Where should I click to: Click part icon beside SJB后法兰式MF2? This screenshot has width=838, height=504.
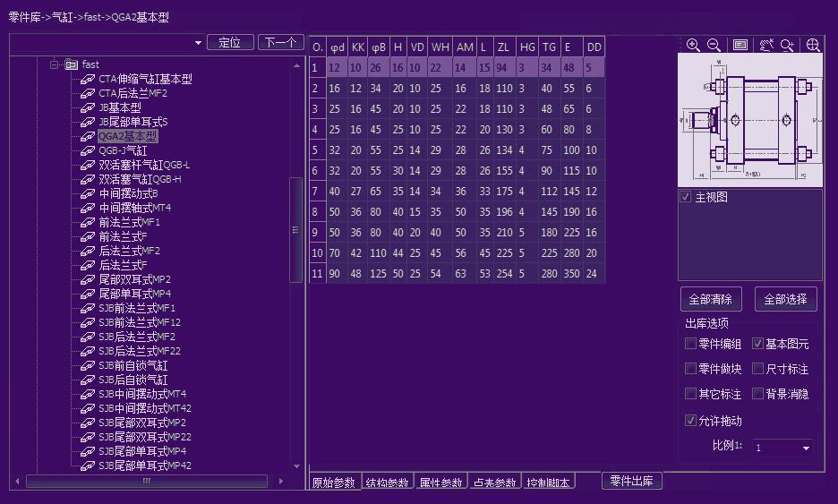pos(88,337)
